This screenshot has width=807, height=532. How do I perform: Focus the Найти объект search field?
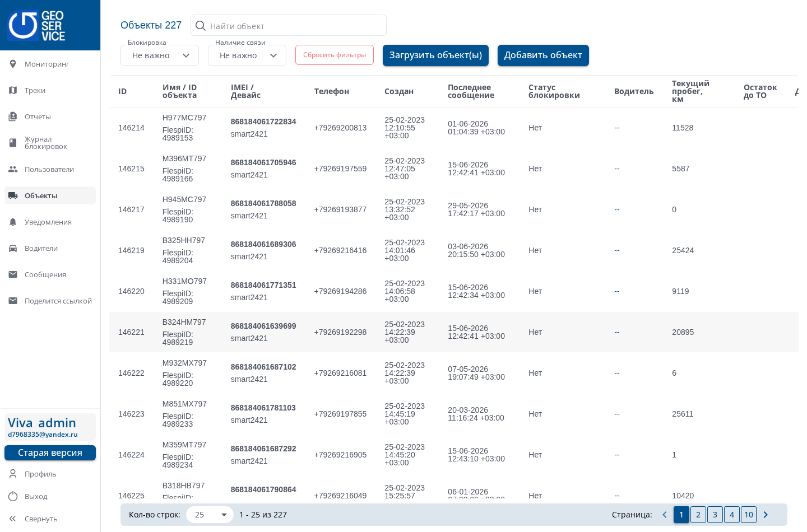point(289,26)
